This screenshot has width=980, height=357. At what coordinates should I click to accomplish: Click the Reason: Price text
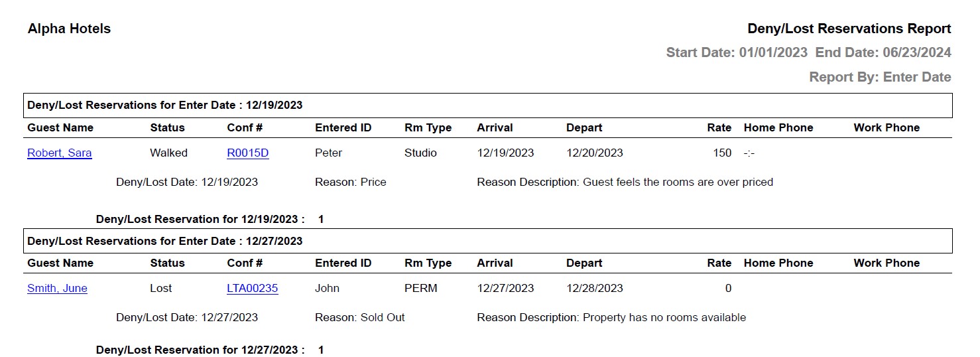pos(350,182)
